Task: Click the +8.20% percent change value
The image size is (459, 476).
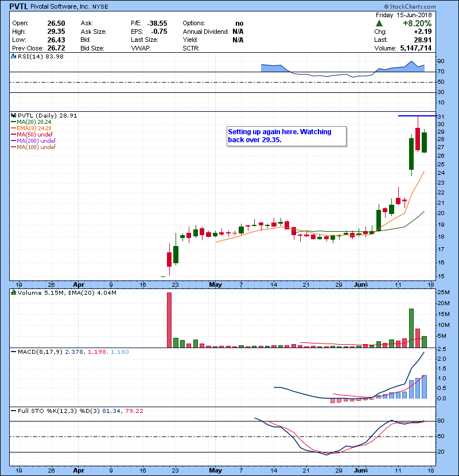Action: (417, 24)
